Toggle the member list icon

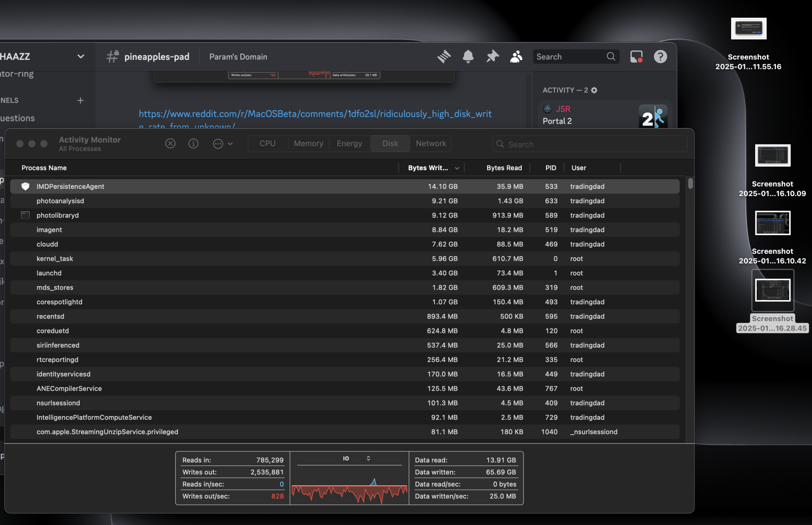click(x=516, y=56)
